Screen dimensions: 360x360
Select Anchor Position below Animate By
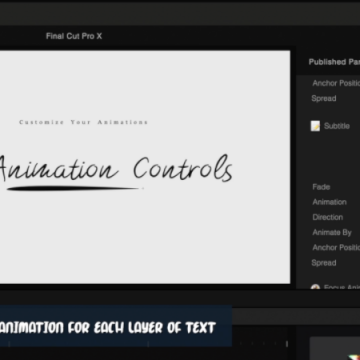tap(336, 247)
